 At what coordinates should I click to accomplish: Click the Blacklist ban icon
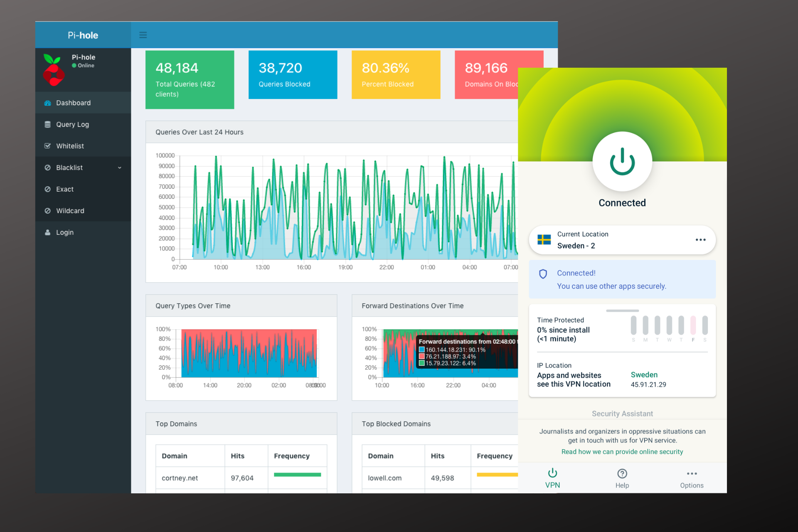coord(48,168)
